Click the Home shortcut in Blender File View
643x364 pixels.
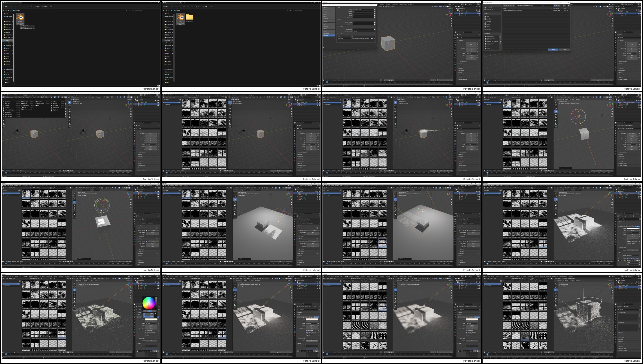[487, 16]
